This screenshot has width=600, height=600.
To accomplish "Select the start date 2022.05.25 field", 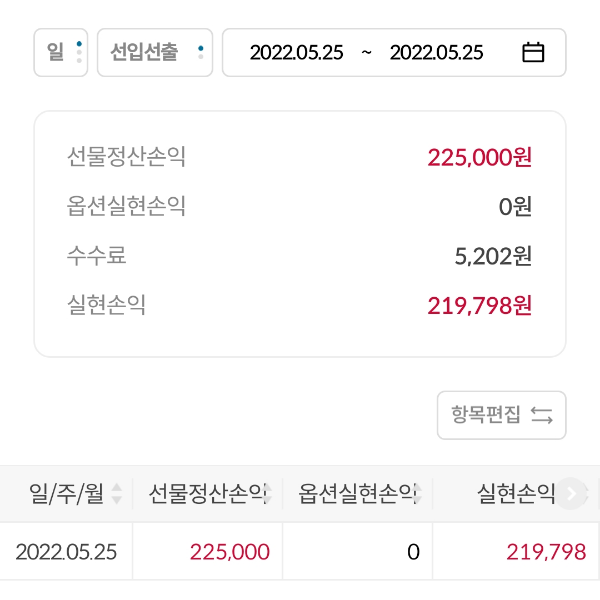I will (x=296, y=53).
